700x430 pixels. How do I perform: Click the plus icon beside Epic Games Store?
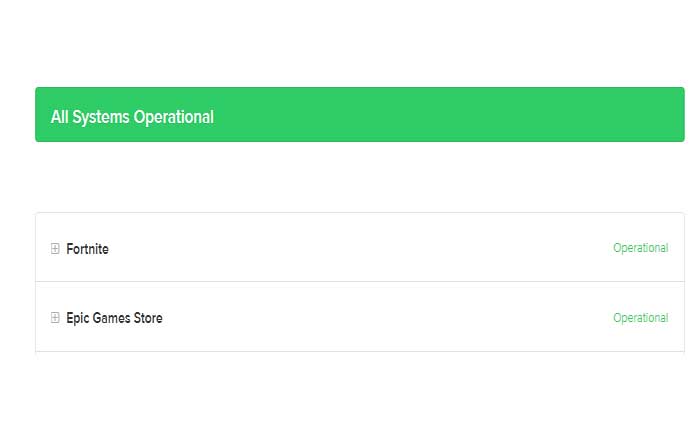[x=55, y=318]
